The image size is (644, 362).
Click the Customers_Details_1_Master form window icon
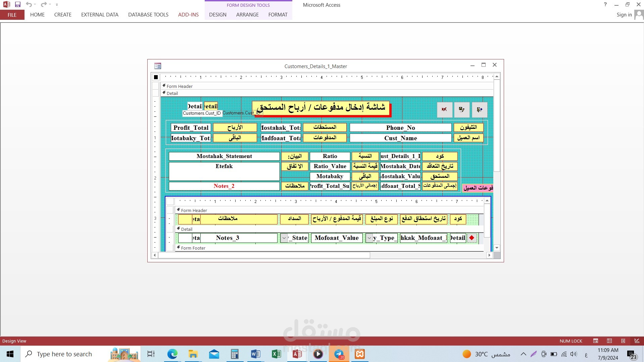click(158, 66)
